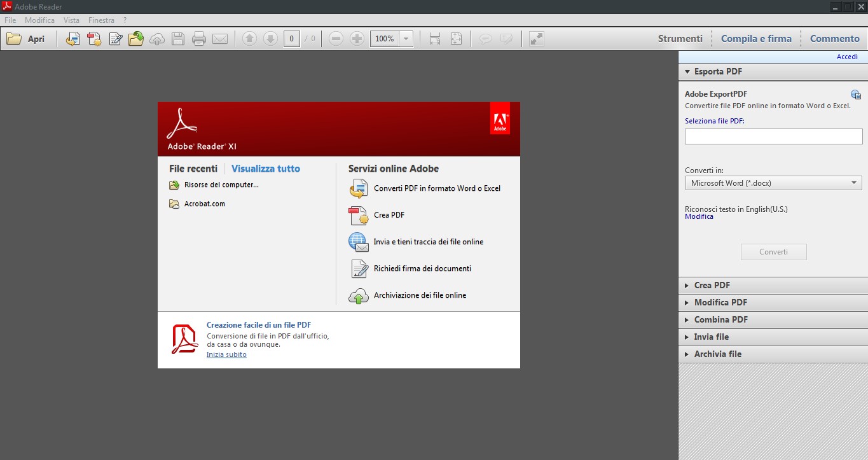This screenshot has height=460, width=868.
Task: Click the Converti button
Action: [773, 252]
